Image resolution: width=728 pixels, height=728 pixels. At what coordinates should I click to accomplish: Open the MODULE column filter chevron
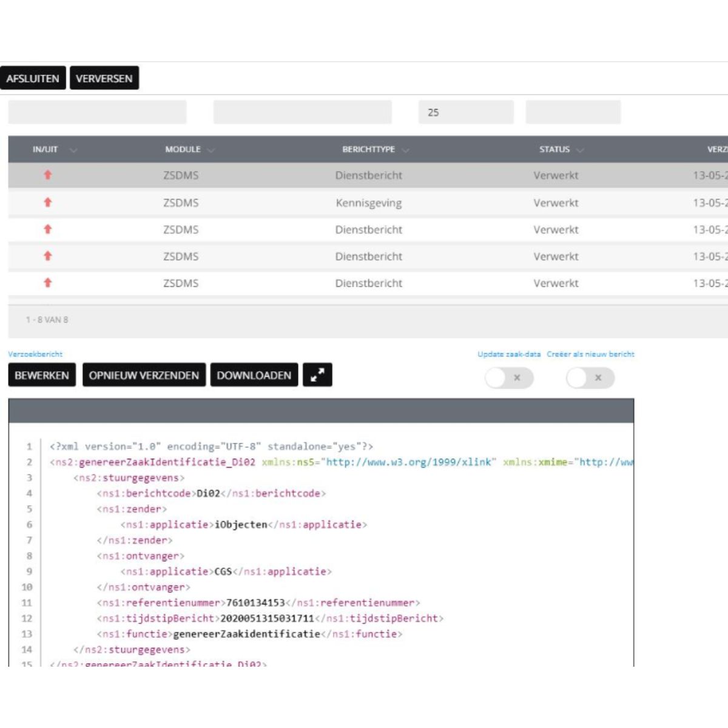211,150
